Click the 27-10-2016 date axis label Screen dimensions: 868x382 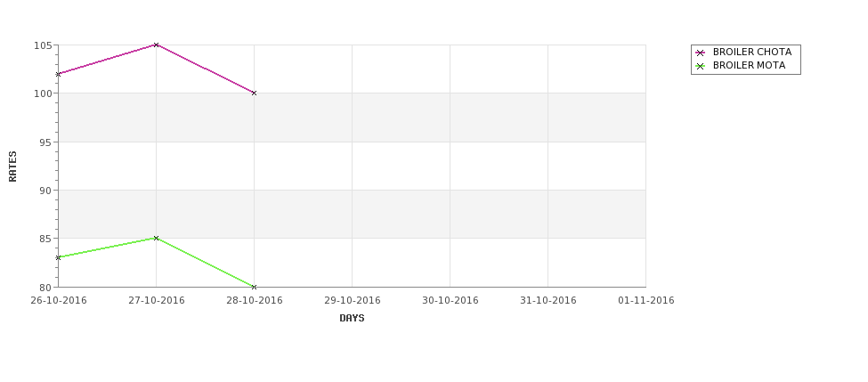click(x=156, y=301)
